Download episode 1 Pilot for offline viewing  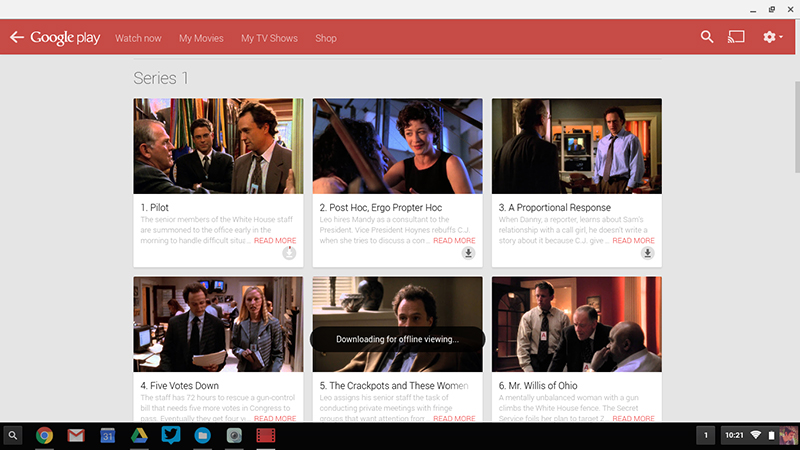289,253
